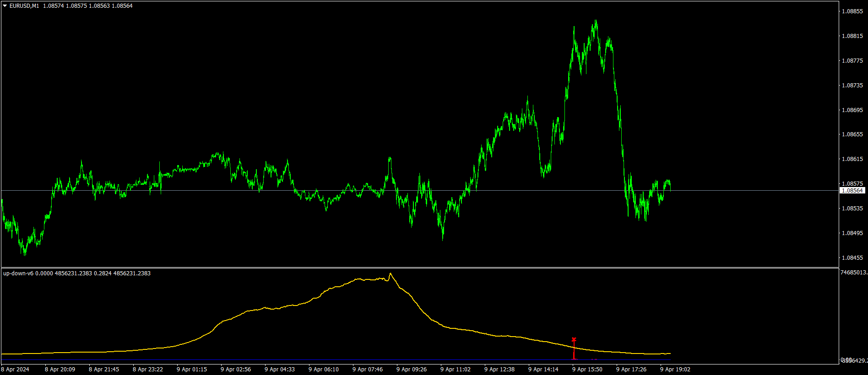
Task: Click the 9 Apr 07:46 time label
Action: (368, 370)
